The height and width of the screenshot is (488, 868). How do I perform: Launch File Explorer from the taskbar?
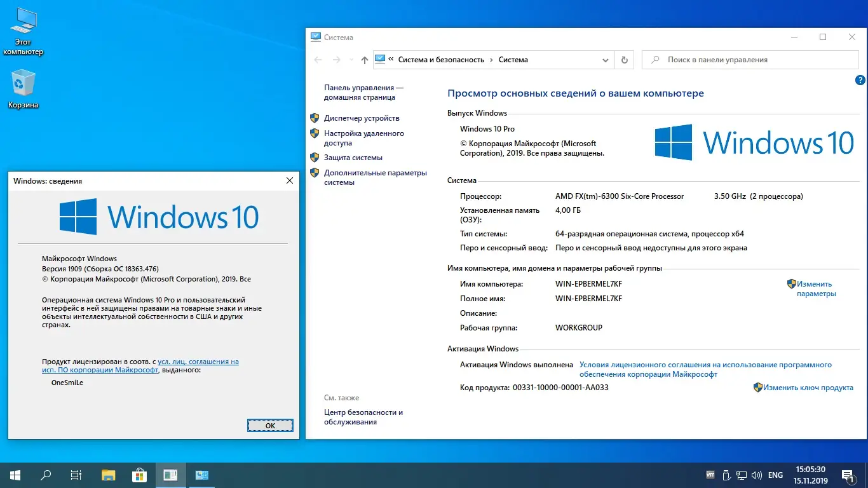(x=109, y=475)
